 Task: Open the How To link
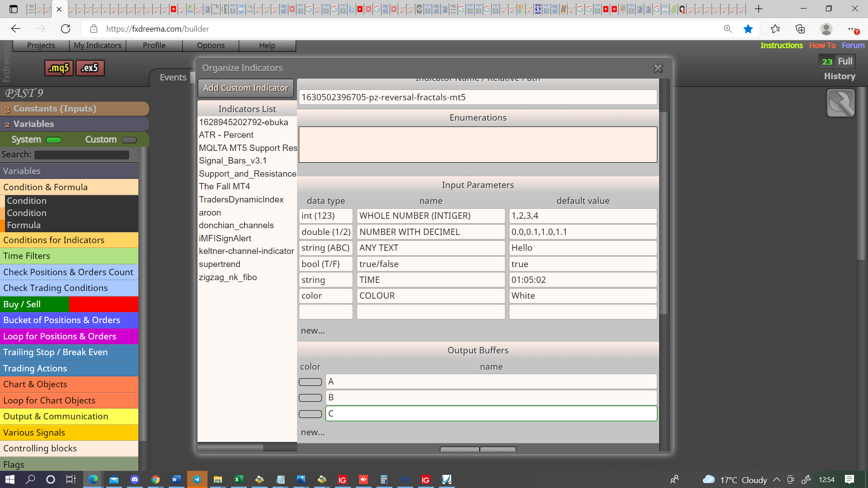822,45
